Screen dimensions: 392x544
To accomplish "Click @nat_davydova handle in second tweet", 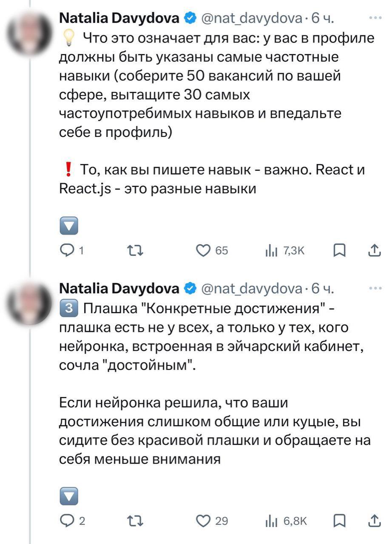I will click(x=251, y=289).
